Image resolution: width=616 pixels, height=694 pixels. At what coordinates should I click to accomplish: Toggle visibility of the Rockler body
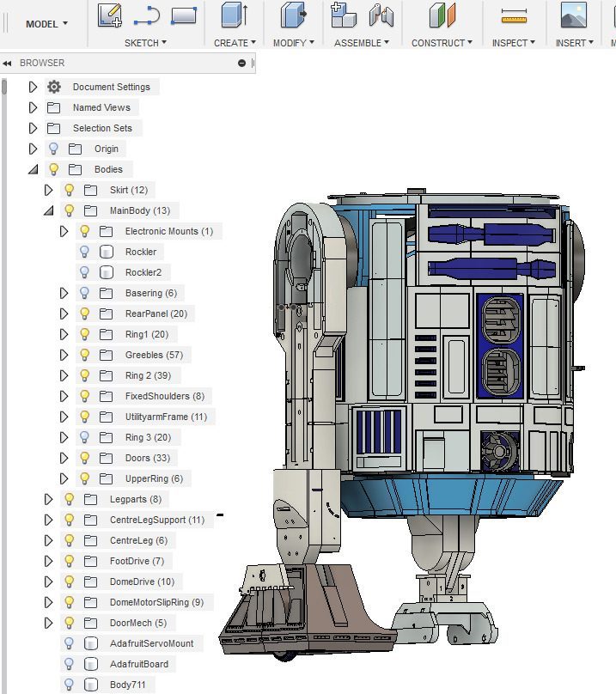point(84,252)
